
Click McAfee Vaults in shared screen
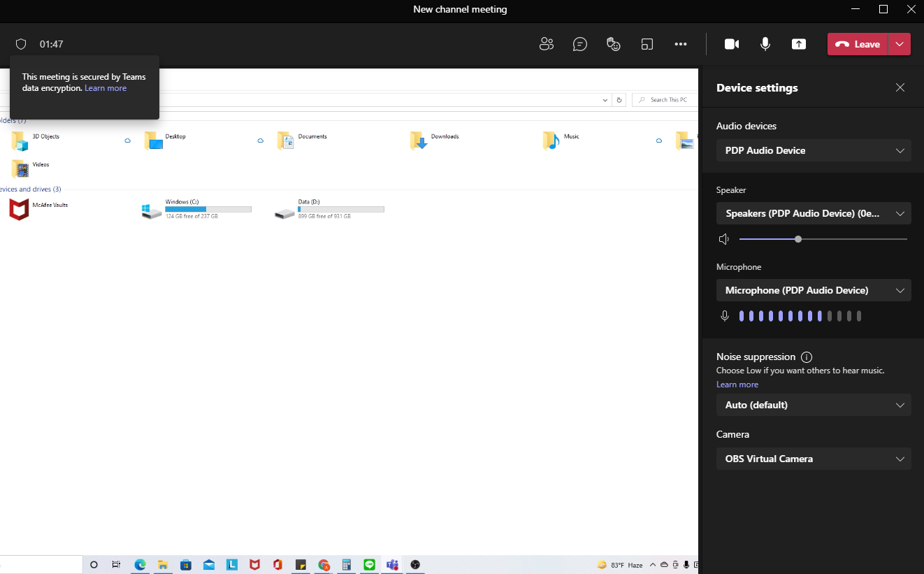pos(38,209)
